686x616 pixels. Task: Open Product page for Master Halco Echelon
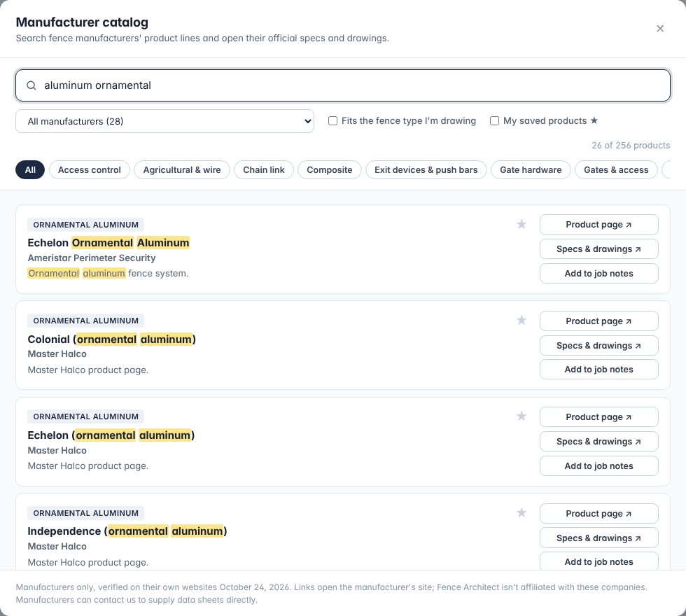tap(599, 417)
